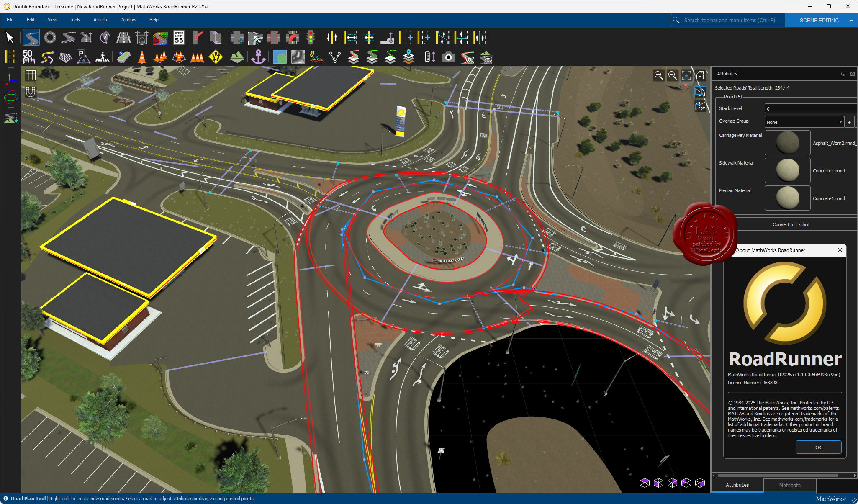
Task: Pick the point cloud tool icon
Action: (316, 57)
